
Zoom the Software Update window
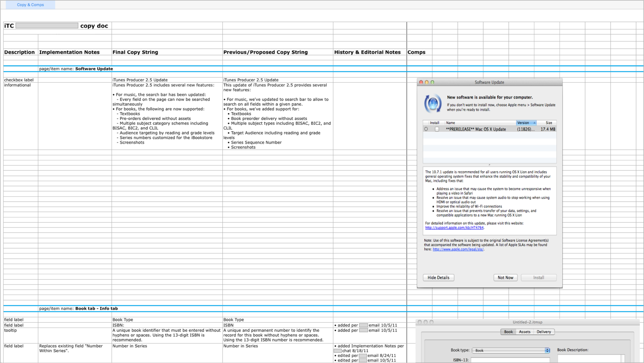coord(433,82)
